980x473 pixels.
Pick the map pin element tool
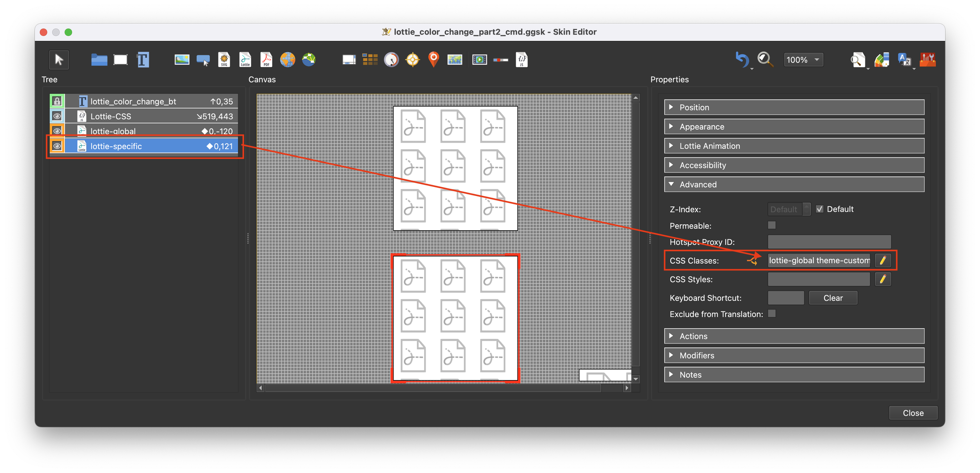[x=433, y=60]
